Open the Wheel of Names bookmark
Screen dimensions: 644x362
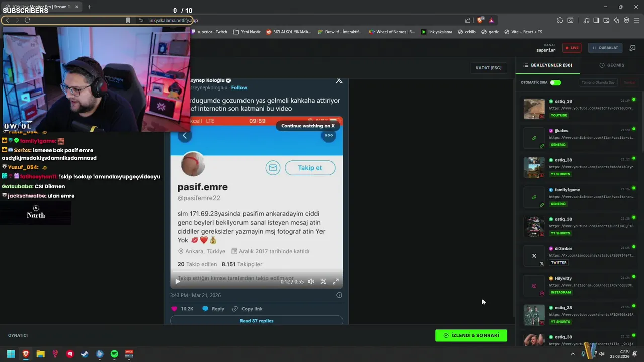pos(392,32)
